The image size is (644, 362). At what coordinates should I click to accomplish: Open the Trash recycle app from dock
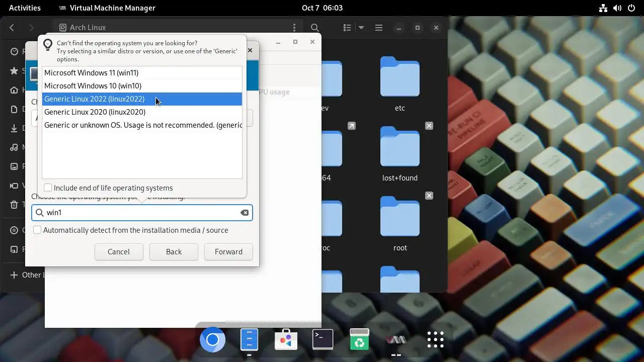(359, 340)
